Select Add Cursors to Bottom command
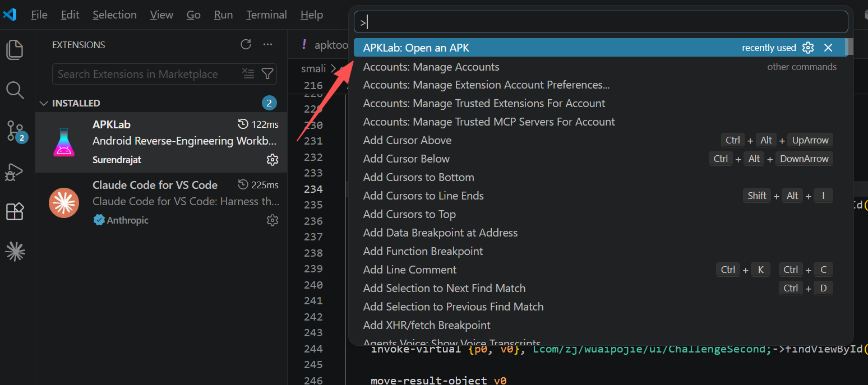868x385 pixels. 599,178
